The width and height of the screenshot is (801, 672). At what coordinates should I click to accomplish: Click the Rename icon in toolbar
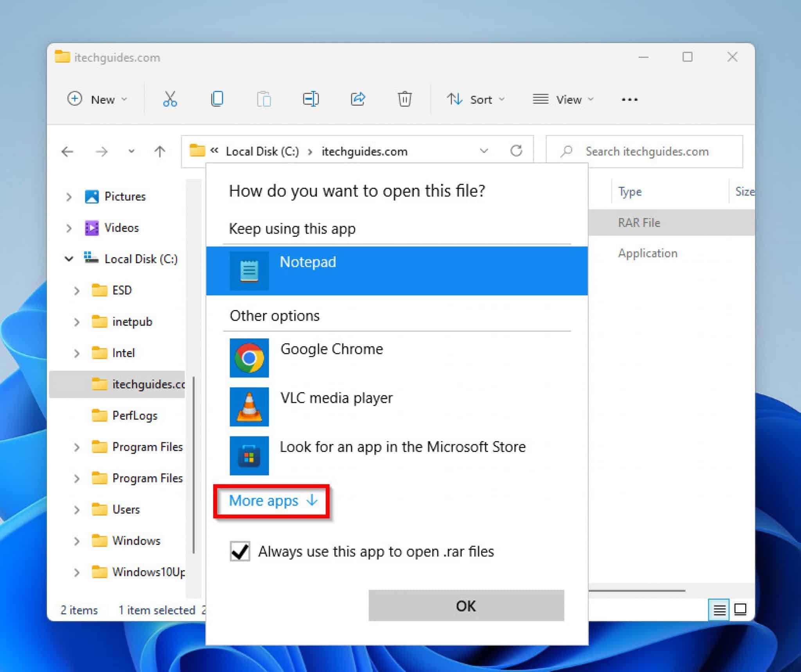[x=311, y=99]
